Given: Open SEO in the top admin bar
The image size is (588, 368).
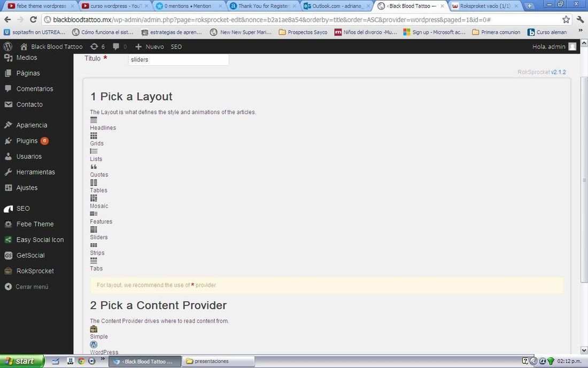Looking at the screenshot, I should coord(176,47).
